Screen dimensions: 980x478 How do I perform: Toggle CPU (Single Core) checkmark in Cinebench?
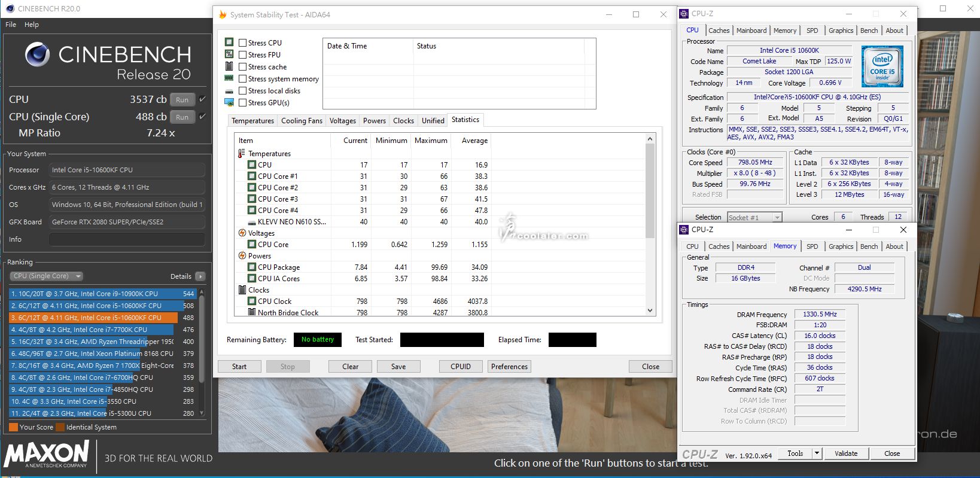(202, 117)
